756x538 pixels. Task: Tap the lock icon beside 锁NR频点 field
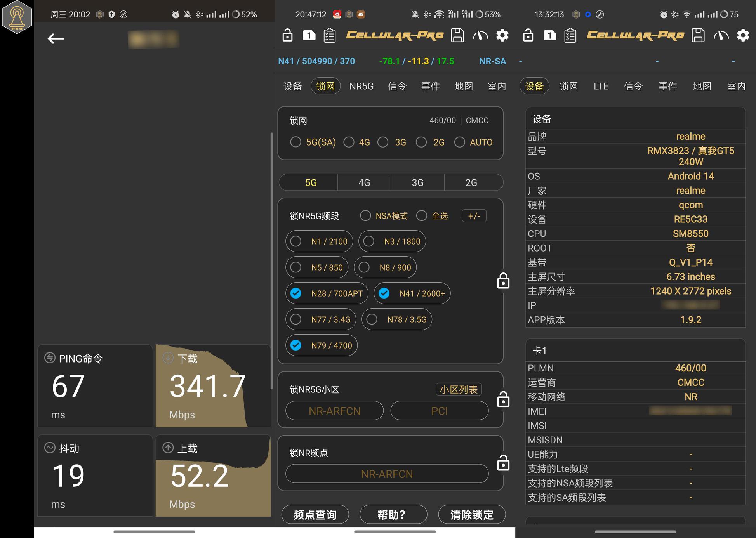tap(503, 463)
